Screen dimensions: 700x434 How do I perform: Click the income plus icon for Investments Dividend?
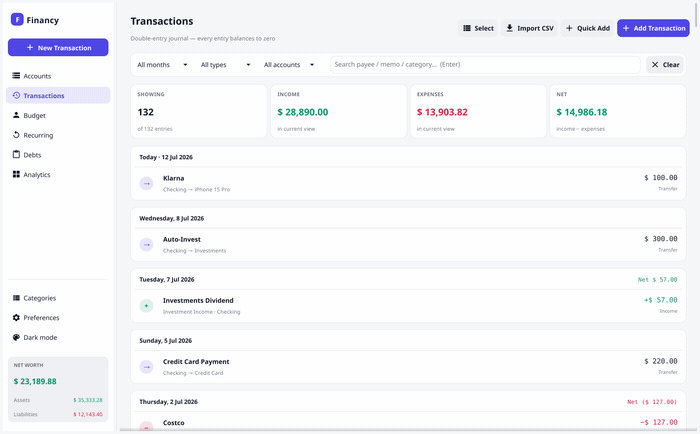[146, 306]
